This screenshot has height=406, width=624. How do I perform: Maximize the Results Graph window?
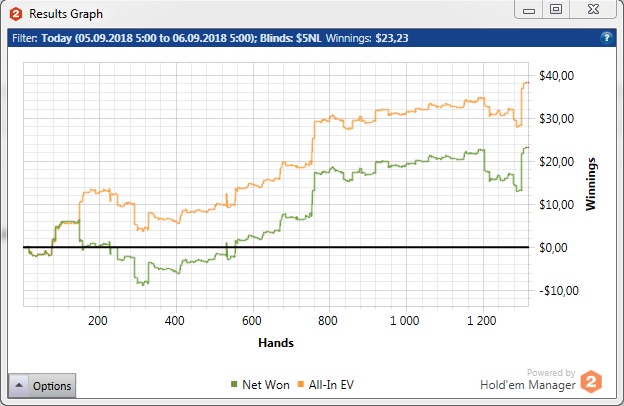pos(556,10)
